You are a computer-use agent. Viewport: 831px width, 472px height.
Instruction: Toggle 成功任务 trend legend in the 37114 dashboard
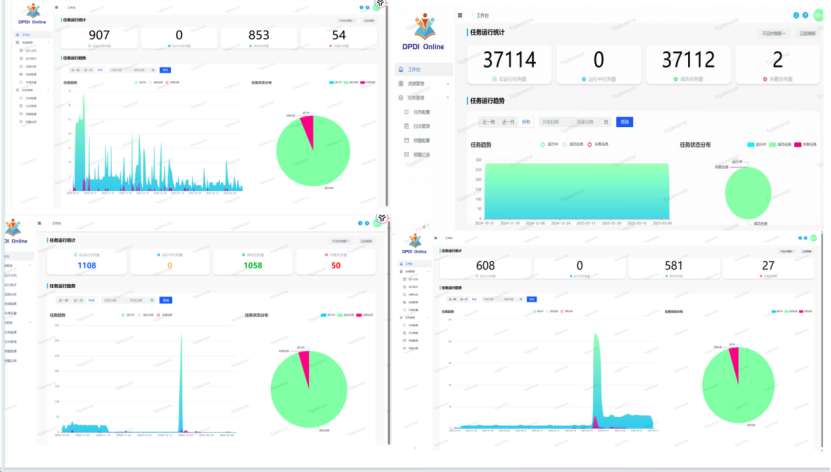pyautogui.click(x=572, y=145)
